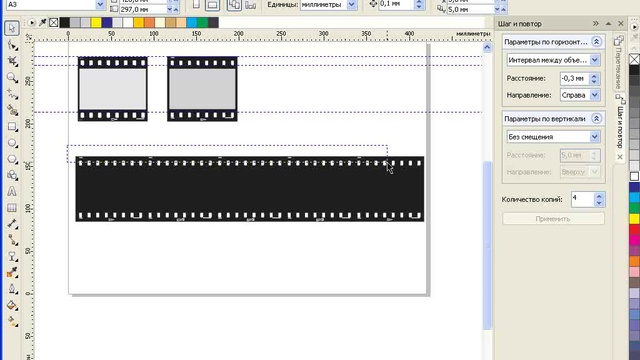Pick white swatch in right color palette
This screenshot has height=360, width=640.
pyautogui.click(x=634, y=176)
